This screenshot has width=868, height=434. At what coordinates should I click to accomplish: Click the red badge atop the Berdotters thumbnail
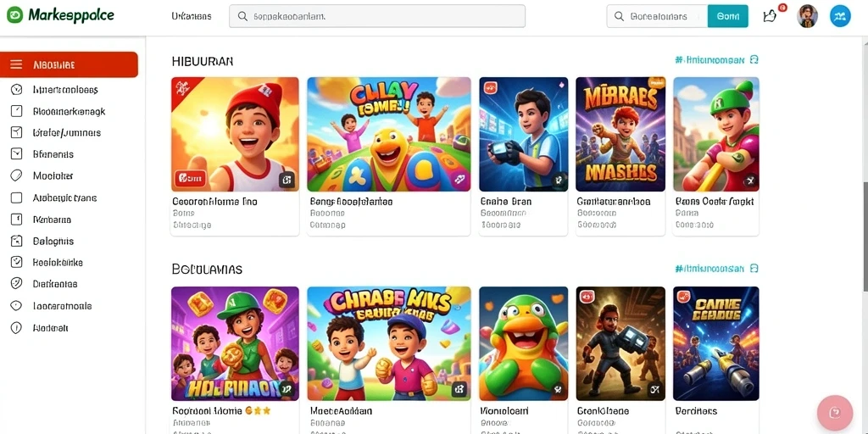(x=684, y=297)
